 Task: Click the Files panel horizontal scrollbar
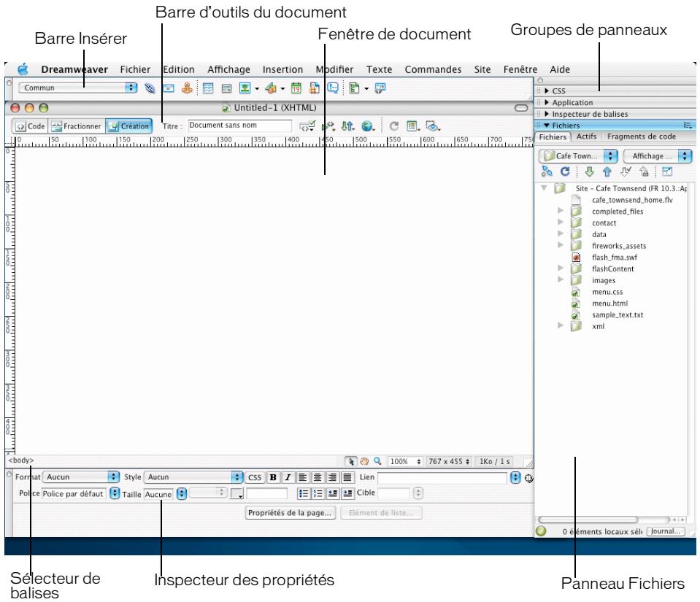coord(588,520)
